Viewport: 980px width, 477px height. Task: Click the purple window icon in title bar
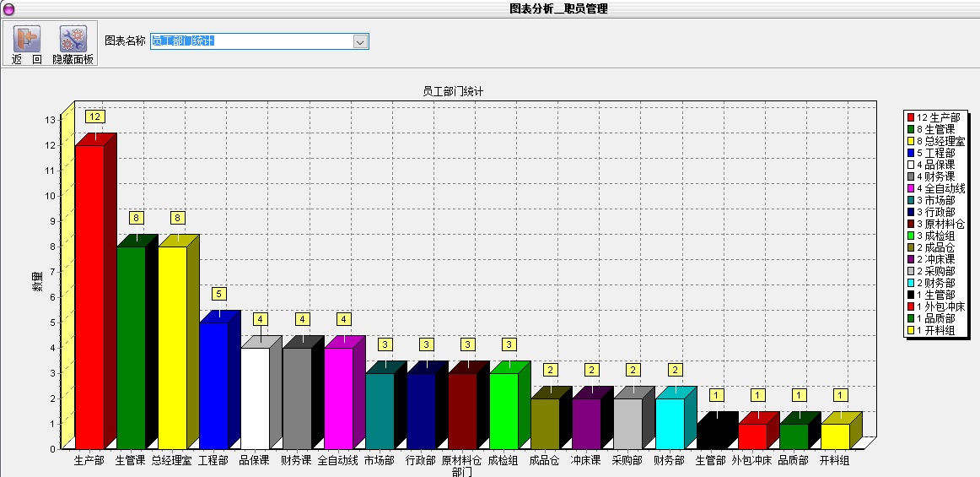point(8,8)
